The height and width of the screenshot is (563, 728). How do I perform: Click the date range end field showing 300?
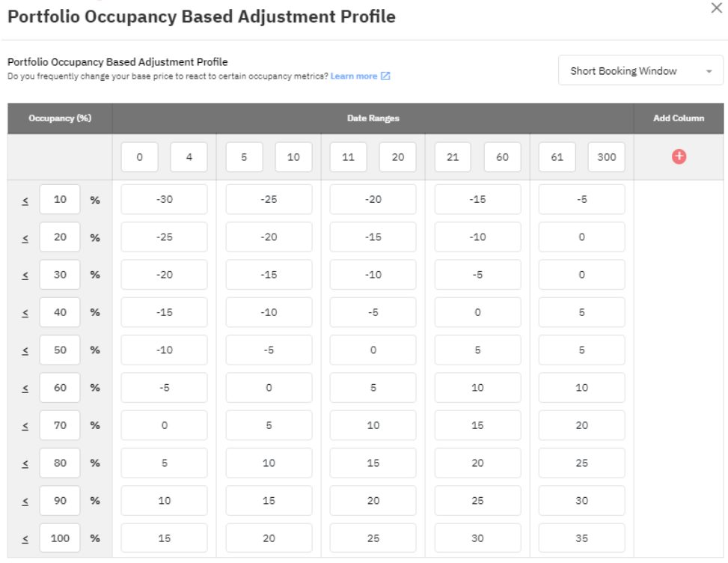(x=607, y=157)
